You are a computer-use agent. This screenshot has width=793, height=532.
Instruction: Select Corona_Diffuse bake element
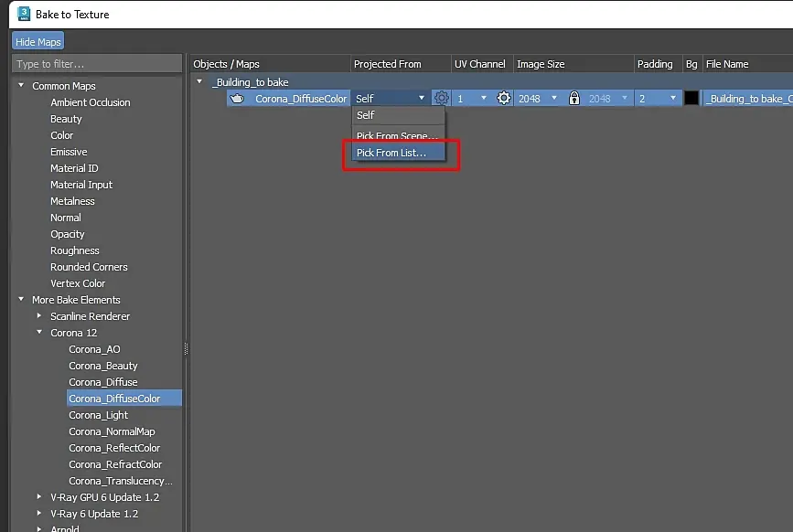coord(103,382)
